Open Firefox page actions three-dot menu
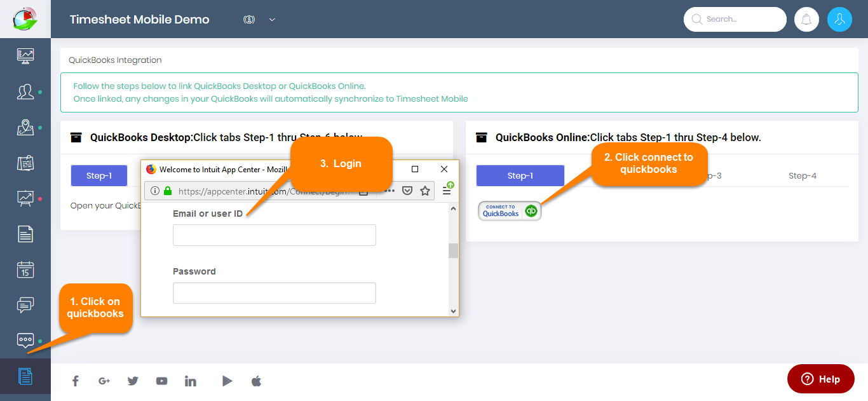The width and height of the screenshot is (868, 401). click(x=390, y=191)
